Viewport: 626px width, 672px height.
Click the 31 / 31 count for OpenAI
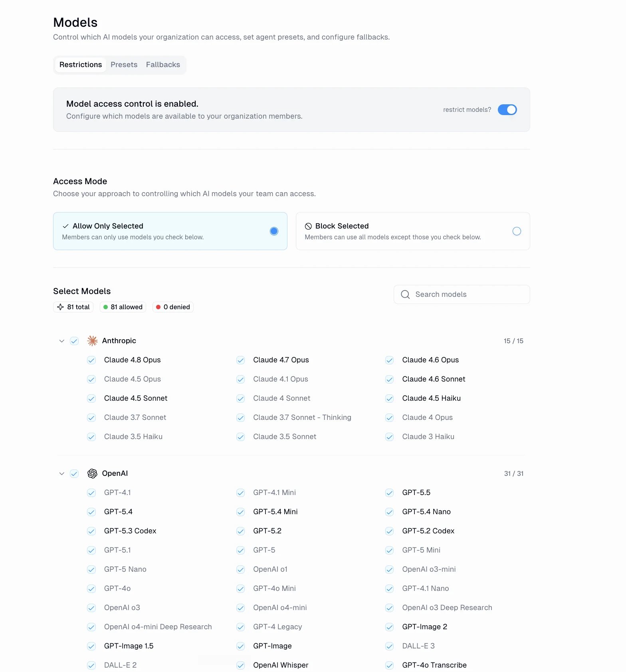514,473
